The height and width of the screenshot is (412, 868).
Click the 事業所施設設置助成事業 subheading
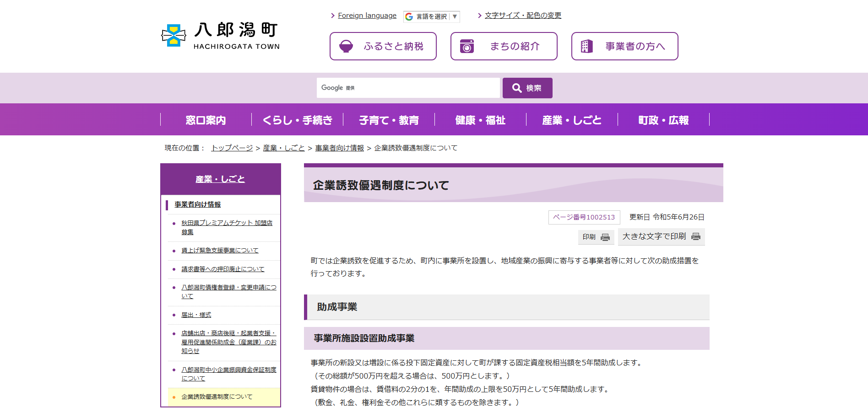coord(364,338)
